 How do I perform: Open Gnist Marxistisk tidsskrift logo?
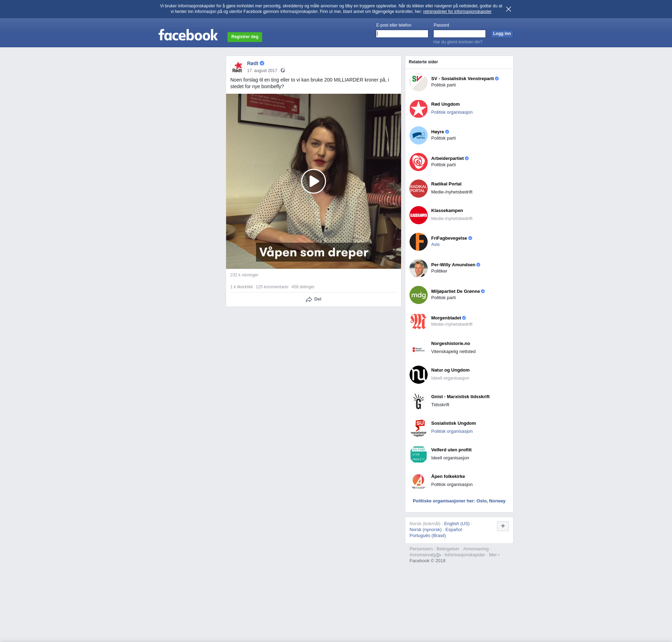coord(419,401)
